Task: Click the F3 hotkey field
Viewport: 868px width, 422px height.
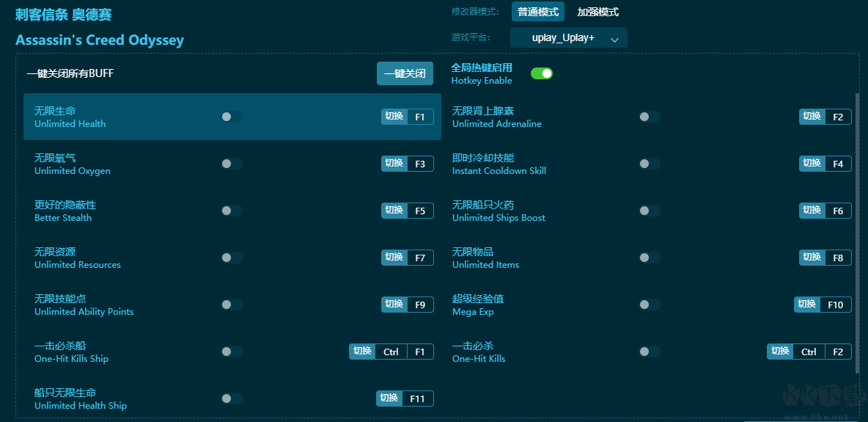Action: (x=420, y=164)
